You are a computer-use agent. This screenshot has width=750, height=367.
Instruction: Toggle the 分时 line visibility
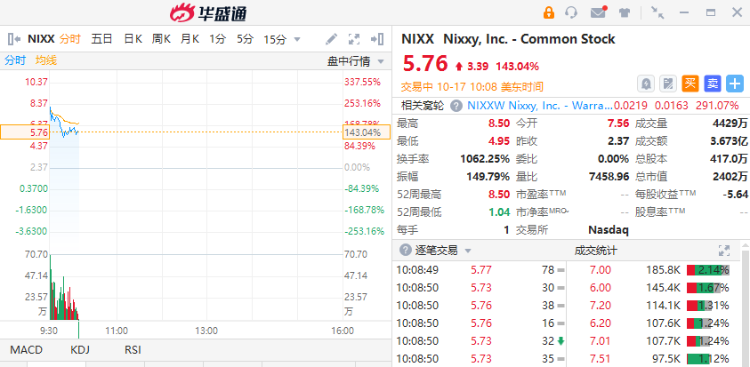[15, 60]
